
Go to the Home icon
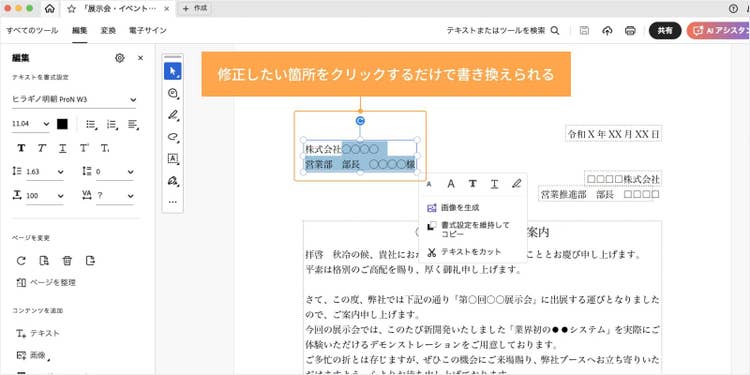[x=50, y=9]
